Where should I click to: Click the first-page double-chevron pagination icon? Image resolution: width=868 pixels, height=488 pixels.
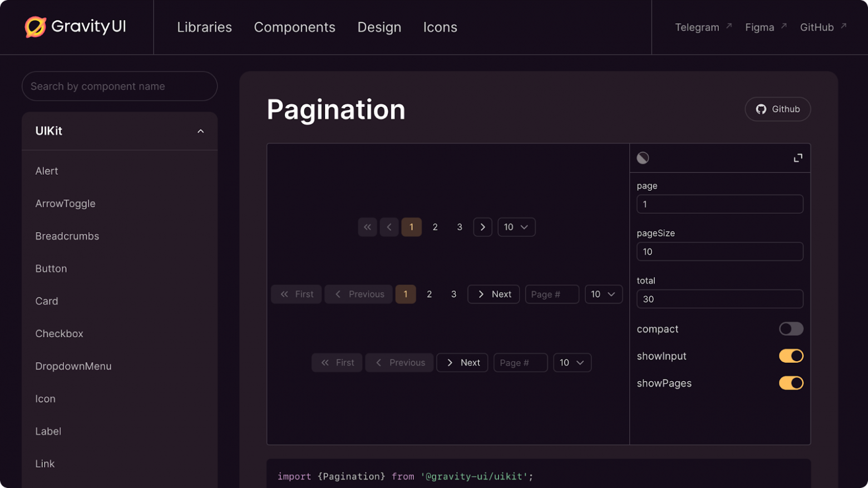pos(367,227)
